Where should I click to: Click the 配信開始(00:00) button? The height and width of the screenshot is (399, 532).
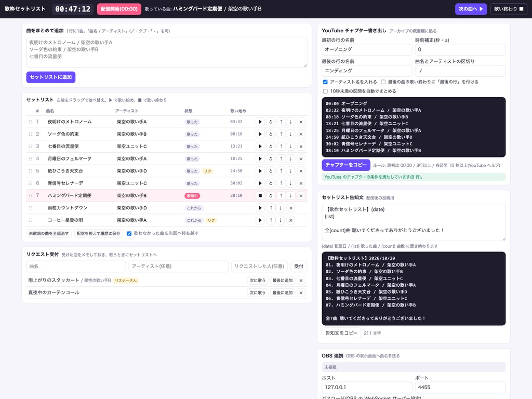(x=119, y=9)
